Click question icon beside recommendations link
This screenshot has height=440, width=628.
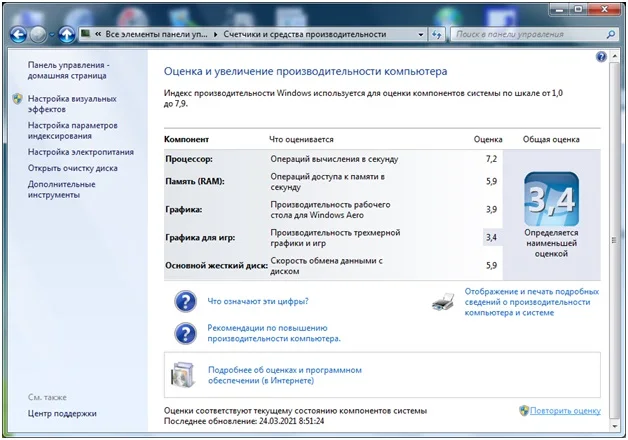tap(185, 334)
